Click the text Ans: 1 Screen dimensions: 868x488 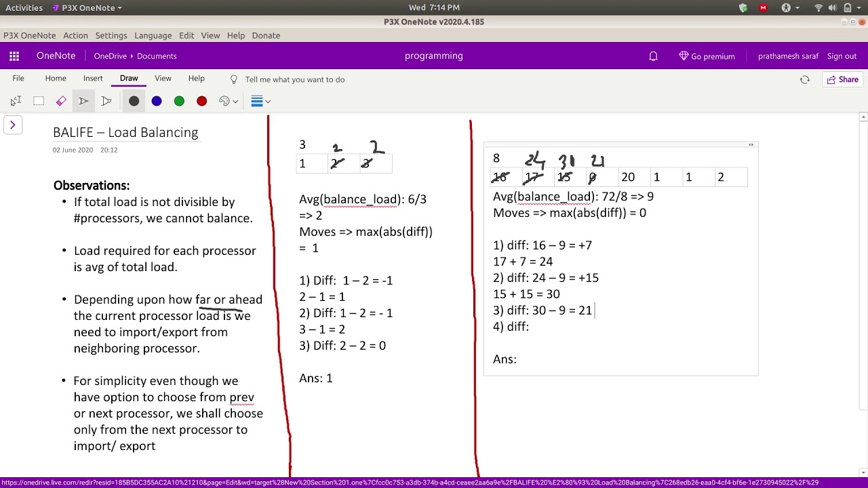tap(316, 378)
